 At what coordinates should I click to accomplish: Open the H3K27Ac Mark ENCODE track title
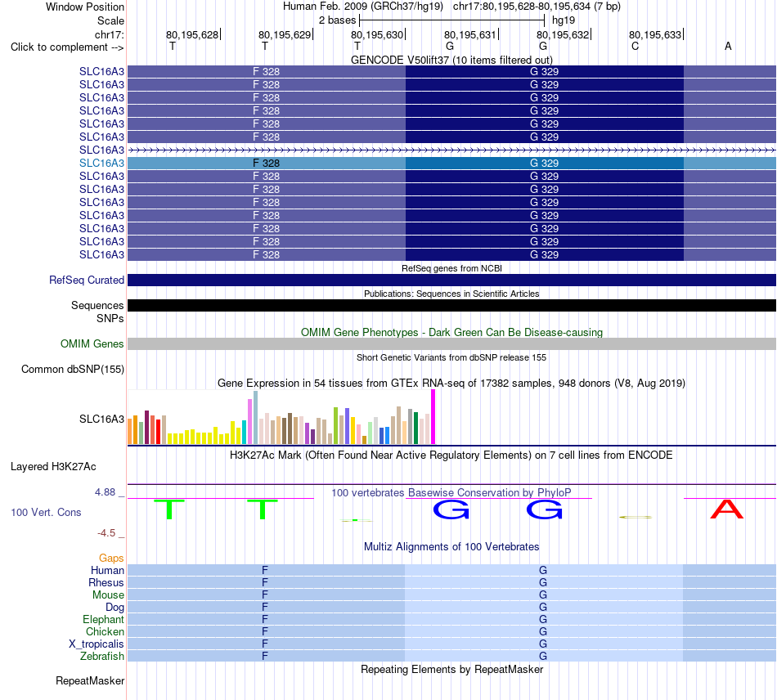(x=451, y=455)
